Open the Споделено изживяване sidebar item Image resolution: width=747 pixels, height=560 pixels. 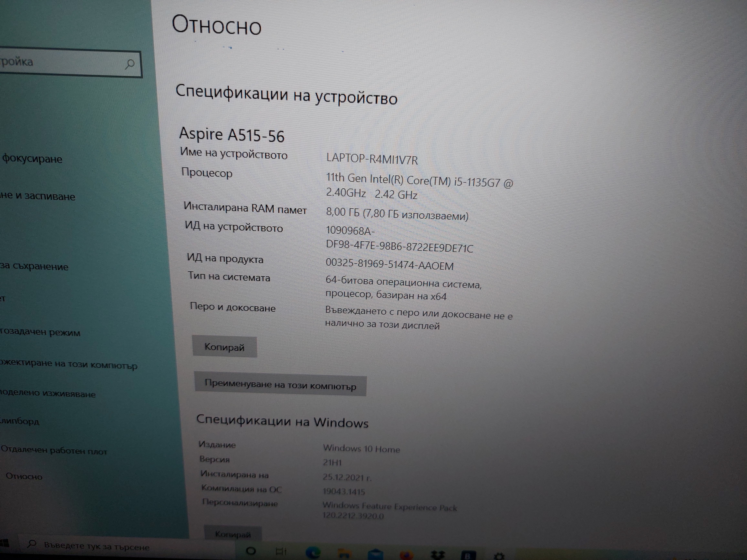(x=48, y=393)
